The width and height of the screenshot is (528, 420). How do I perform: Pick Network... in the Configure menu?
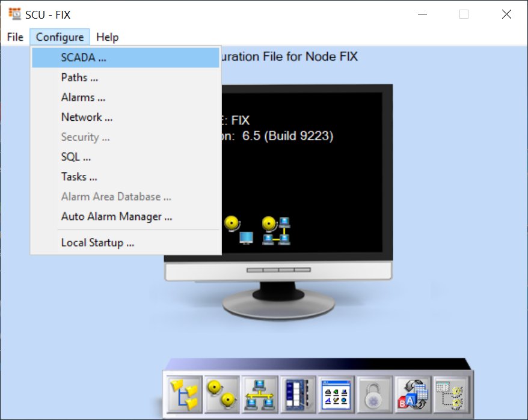[126, 117]
